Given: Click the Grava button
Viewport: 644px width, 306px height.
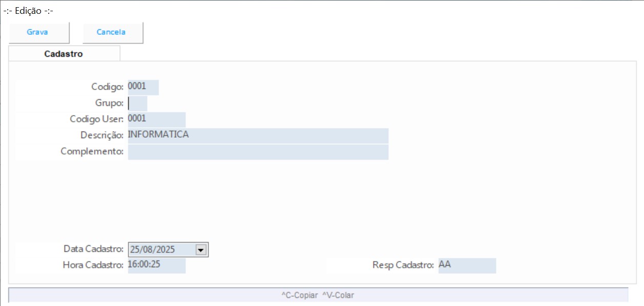Looking at the screenshot, I should coord(37,32).
